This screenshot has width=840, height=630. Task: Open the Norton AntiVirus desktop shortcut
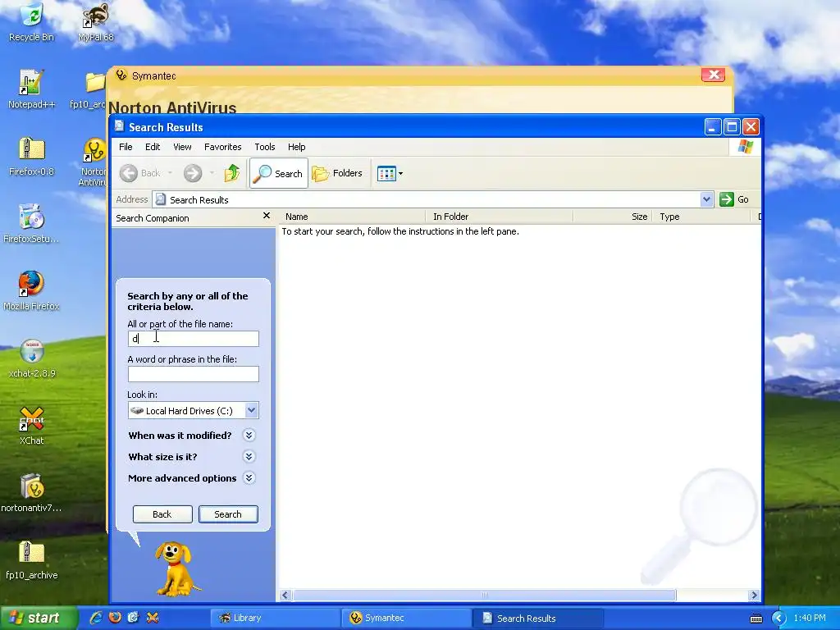click(x=94, y=162)
